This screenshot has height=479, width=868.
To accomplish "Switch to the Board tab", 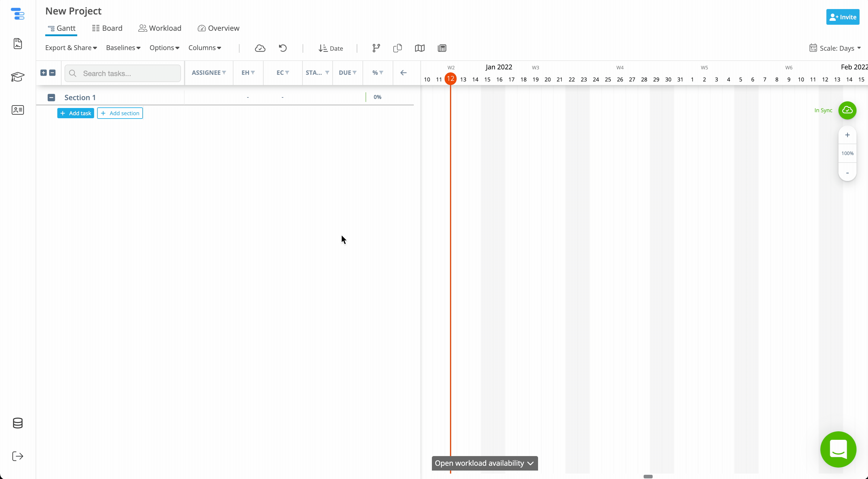I will pos(107,28).
